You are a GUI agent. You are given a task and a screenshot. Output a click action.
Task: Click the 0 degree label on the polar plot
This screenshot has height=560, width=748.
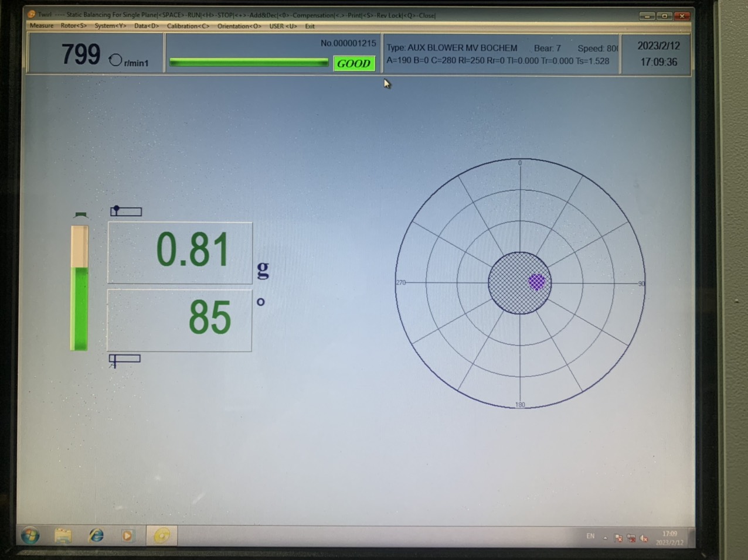click(x=519, y=163)
